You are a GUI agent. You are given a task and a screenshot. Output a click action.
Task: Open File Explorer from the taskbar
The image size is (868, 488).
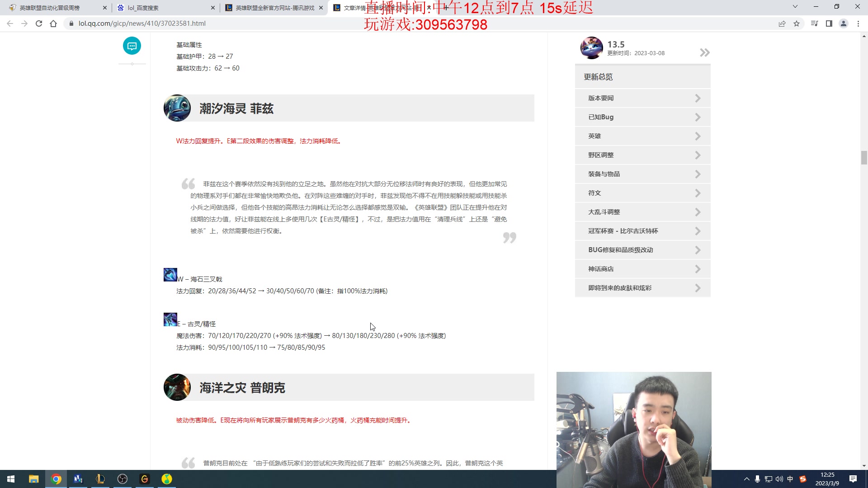(x=33, y=479)
